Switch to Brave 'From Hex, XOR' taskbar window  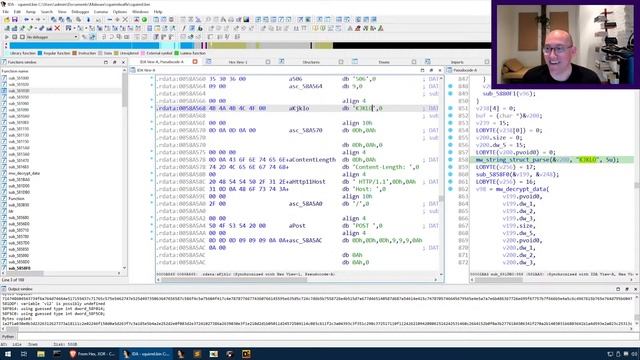pos(93,354)
